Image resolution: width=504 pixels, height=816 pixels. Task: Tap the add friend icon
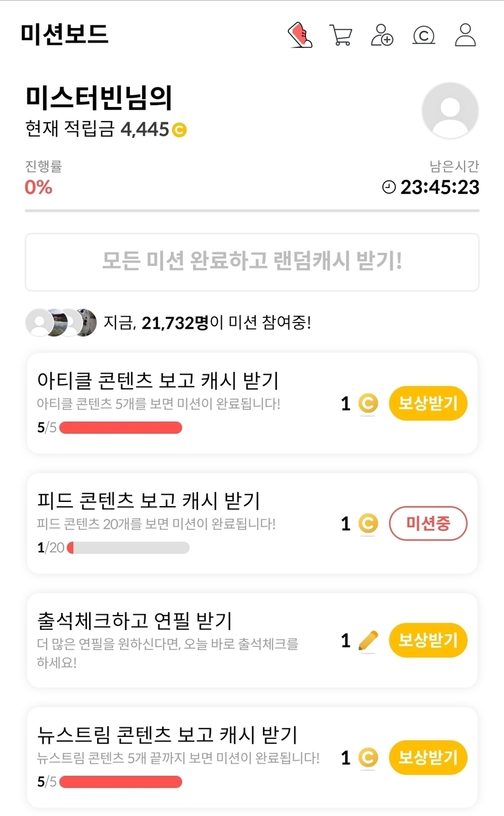pyautogui.click(x=382, y=35)
